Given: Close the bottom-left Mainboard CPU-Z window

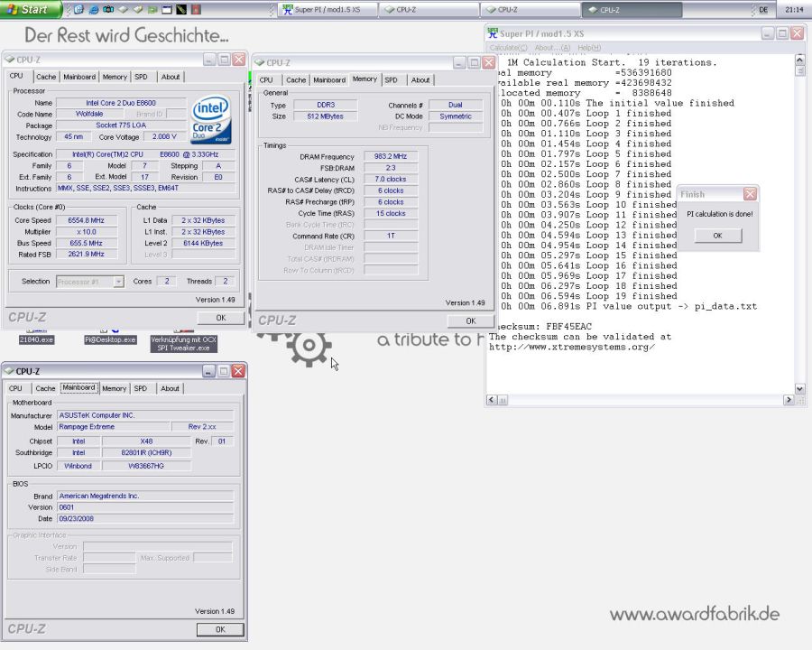Looking at the screenshot, I should coord(237,371).
